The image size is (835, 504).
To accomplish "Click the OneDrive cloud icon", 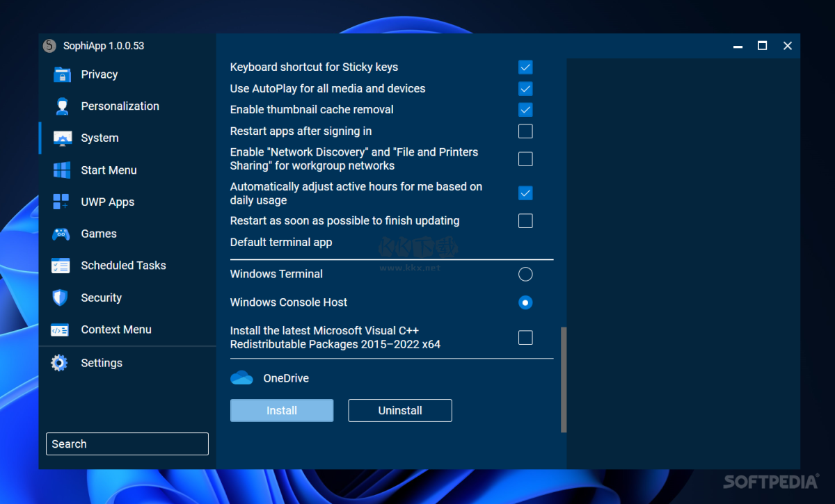I will click(241, 378).
